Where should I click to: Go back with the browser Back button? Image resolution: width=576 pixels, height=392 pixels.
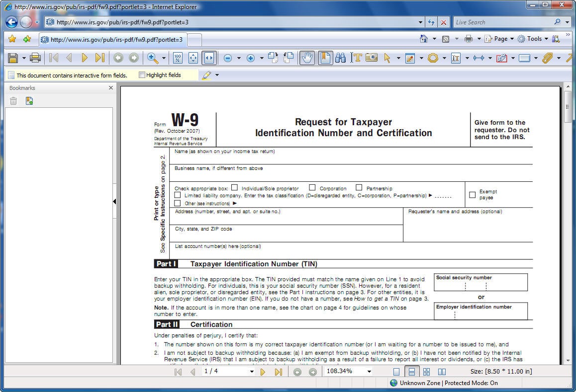pyautogui.click(x=12, y=22)
